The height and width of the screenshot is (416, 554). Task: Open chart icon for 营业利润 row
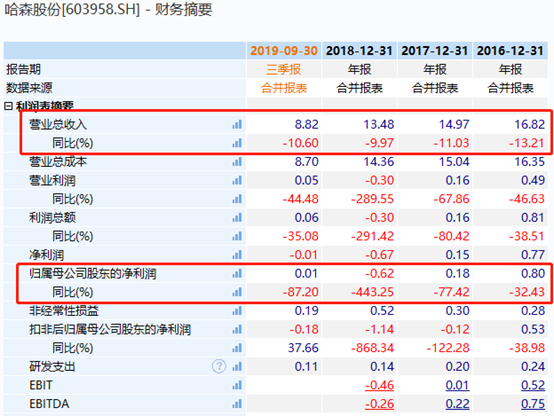237,181
